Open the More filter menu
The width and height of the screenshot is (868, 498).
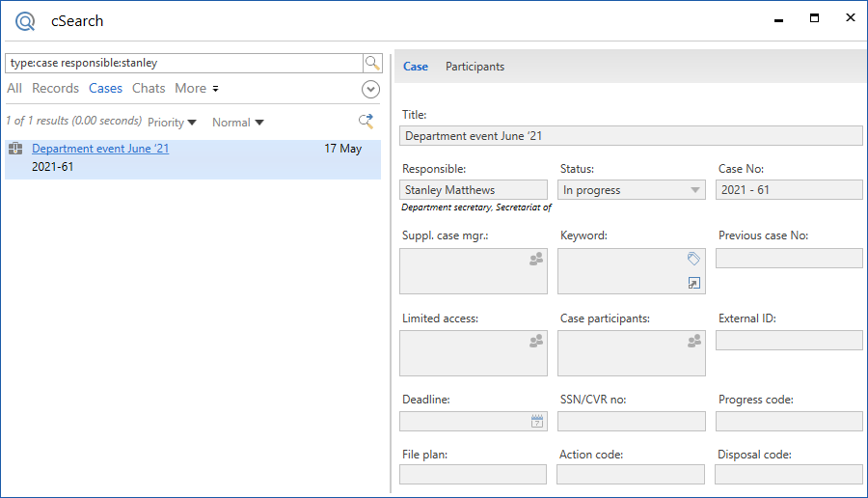pyautogui.click(x=197, y=89)
